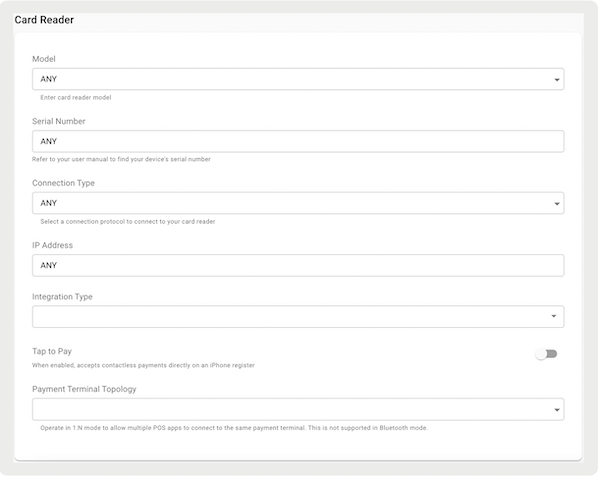Click the Serial Number input field
Image resolution: width=600 pixels, height=480 pixels.
point(298,141)
